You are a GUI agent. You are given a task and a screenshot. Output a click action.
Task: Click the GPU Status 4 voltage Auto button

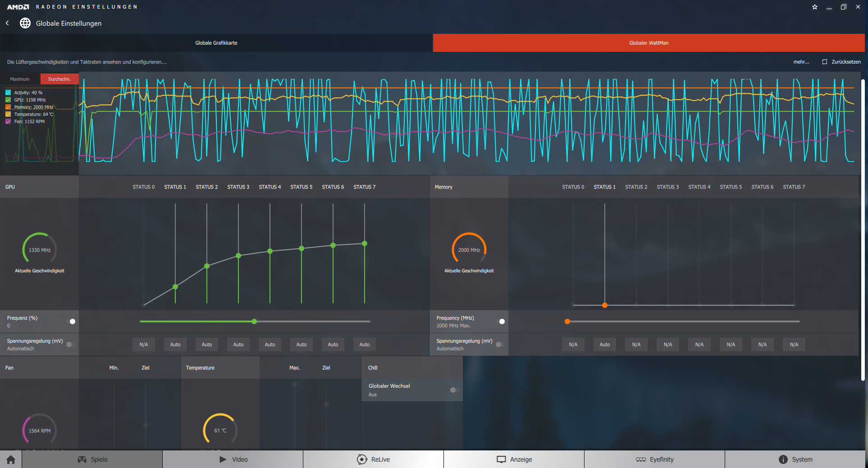(x=270, y=344)
